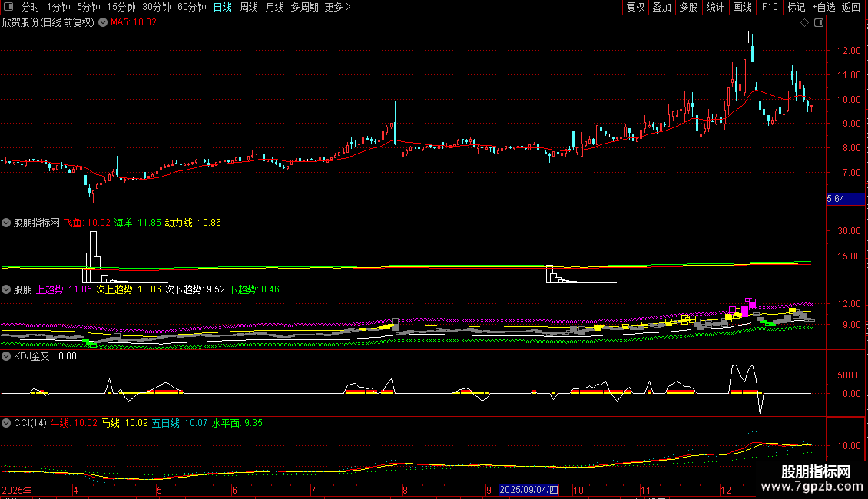Select the 画线 drawing tool
Viewport: 868px width, 499px height.
(x=742, y=8)
